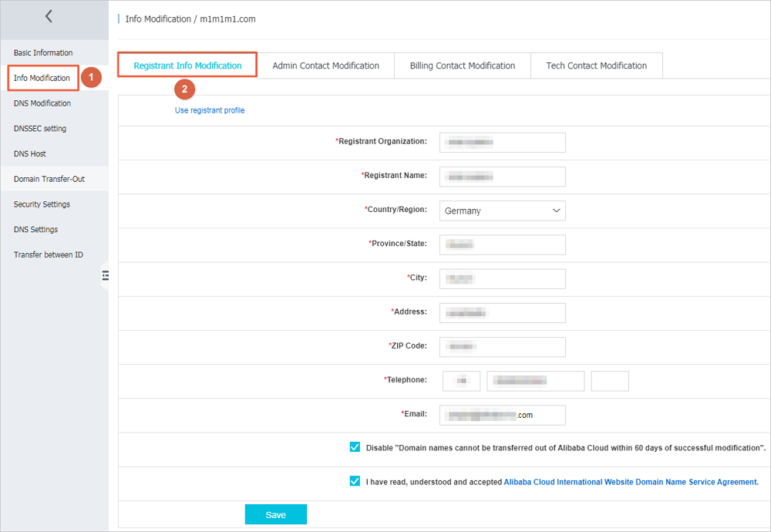
Task: Open Security Settings in sidebar
Action: (42, 204)
